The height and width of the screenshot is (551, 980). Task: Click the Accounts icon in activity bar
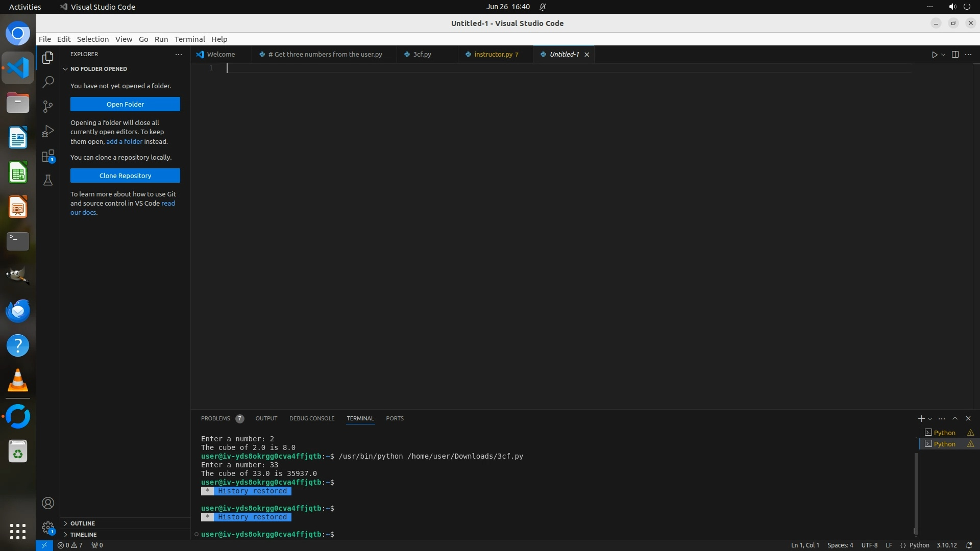[48, 503]
